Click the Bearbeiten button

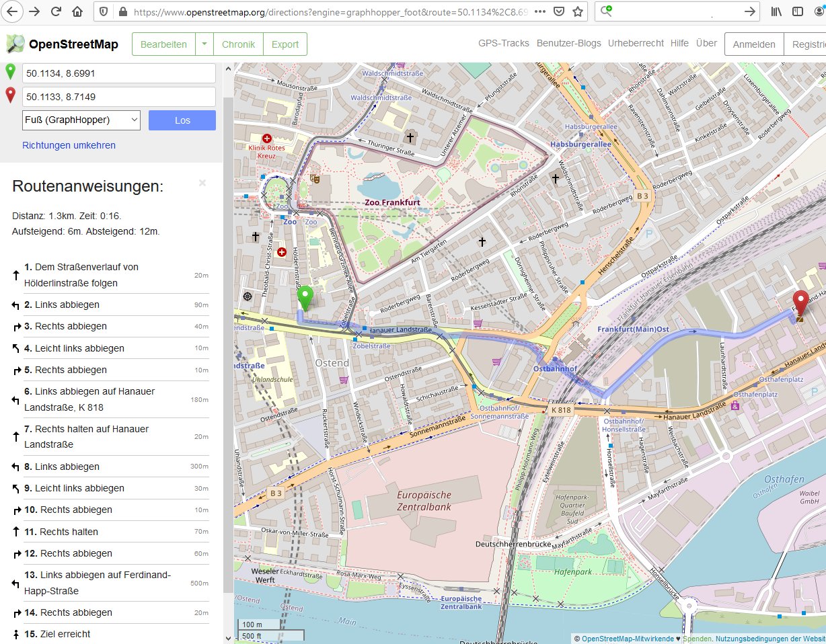click(163, 44)
